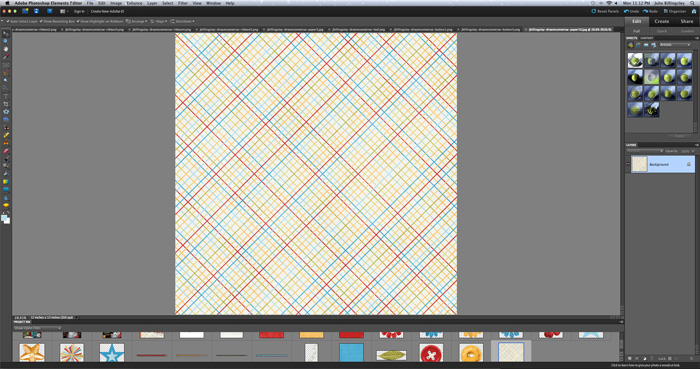The width and height of the screenshot is (700, 369).
Task: Select the Cookie Cutter tool
Action: click(6, 112)
